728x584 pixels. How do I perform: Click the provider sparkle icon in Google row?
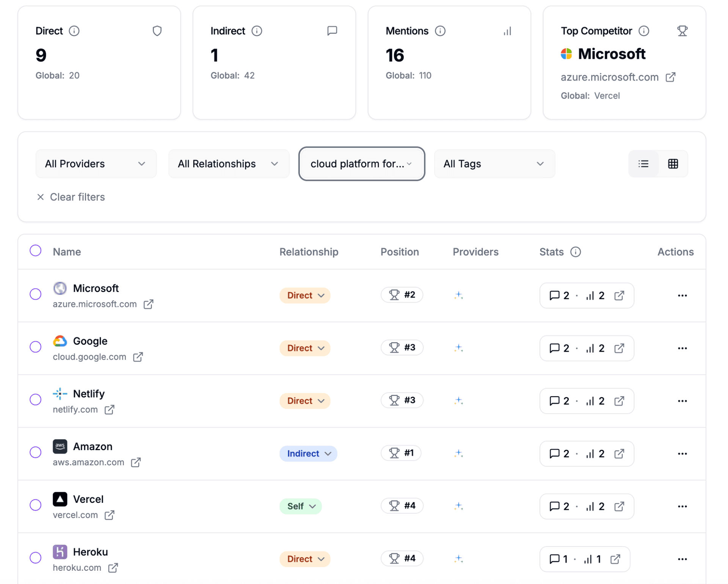click(x=458, y=348)
